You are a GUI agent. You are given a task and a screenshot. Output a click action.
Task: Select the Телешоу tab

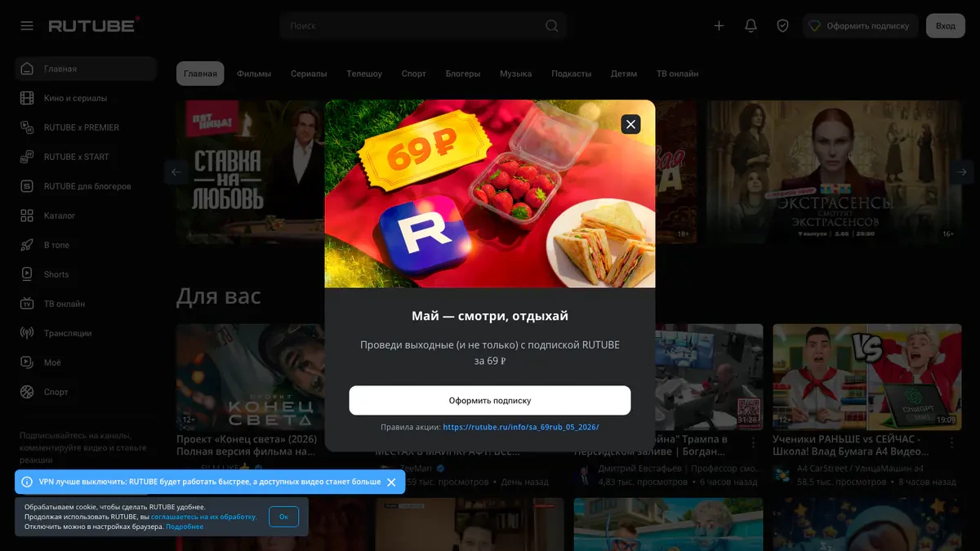(x=364, y=73)
